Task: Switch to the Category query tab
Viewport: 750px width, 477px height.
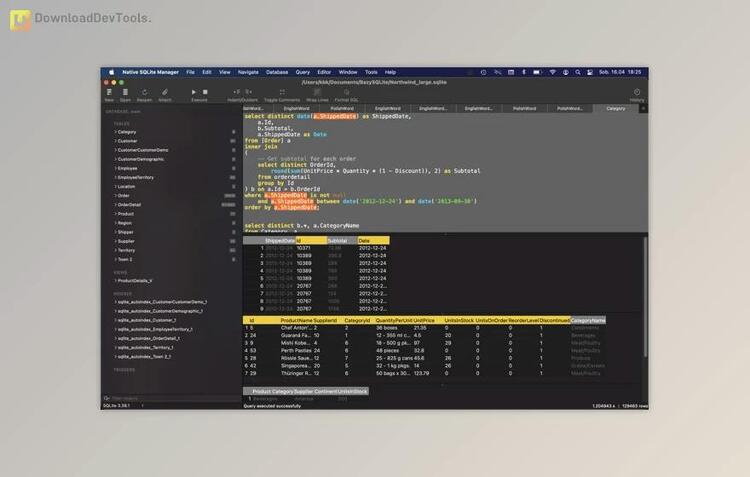Action: pos(616,109)
